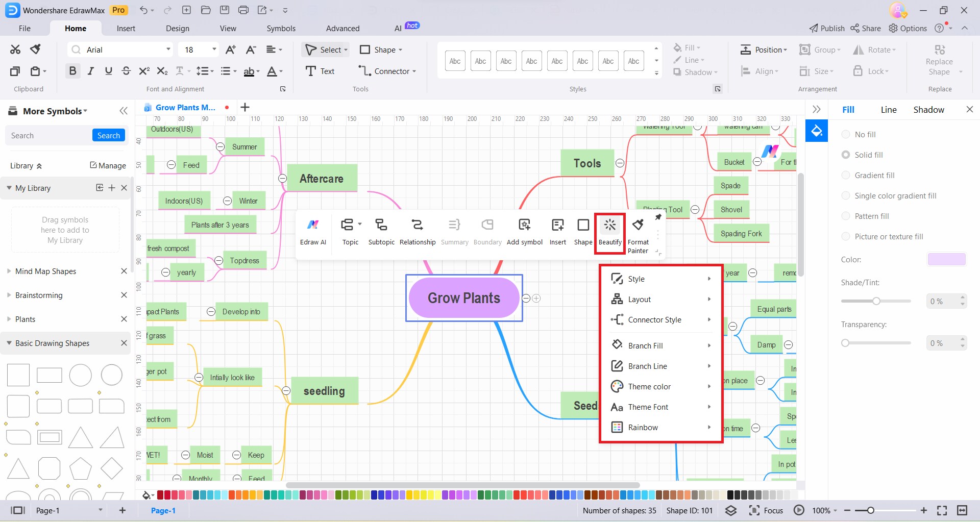Add a Subtopic from the floating toolbar
The height and width of the screenshot is (522, 980).
(x=381, y=232)
